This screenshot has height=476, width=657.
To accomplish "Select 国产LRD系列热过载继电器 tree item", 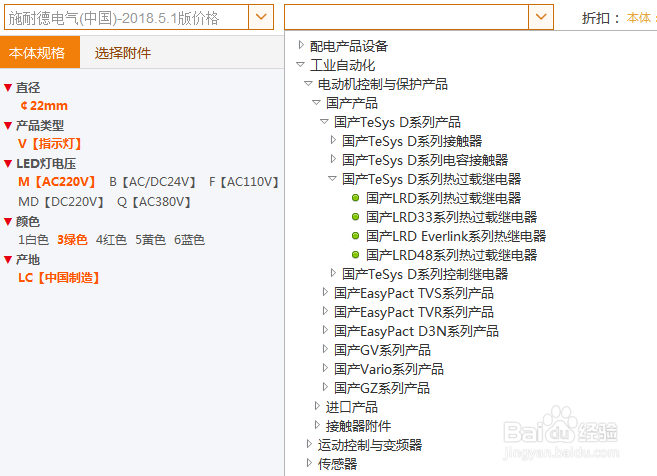I will click(x=443, y=198).
